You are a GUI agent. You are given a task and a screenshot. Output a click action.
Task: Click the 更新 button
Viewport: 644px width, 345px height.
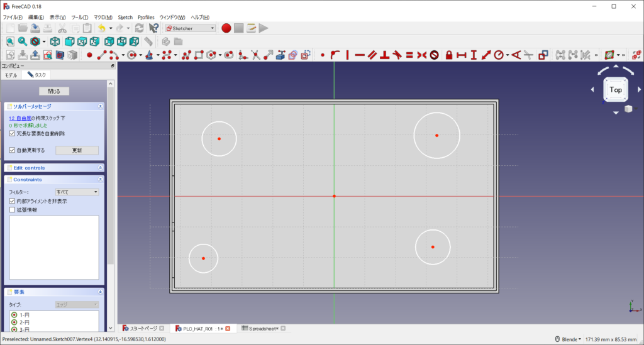(77, 150)
